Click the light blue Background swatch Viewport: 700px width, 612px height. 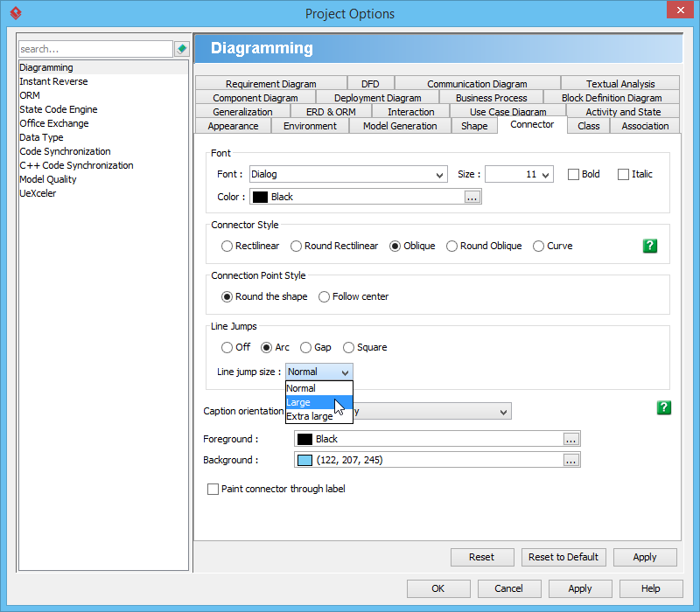(x=304, y=461)
